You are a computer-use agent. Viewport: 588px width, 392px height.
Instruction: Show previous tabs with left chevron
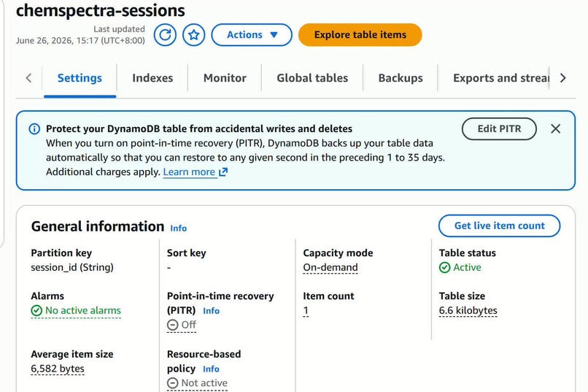pyautogui.click(x=29, y=78)
